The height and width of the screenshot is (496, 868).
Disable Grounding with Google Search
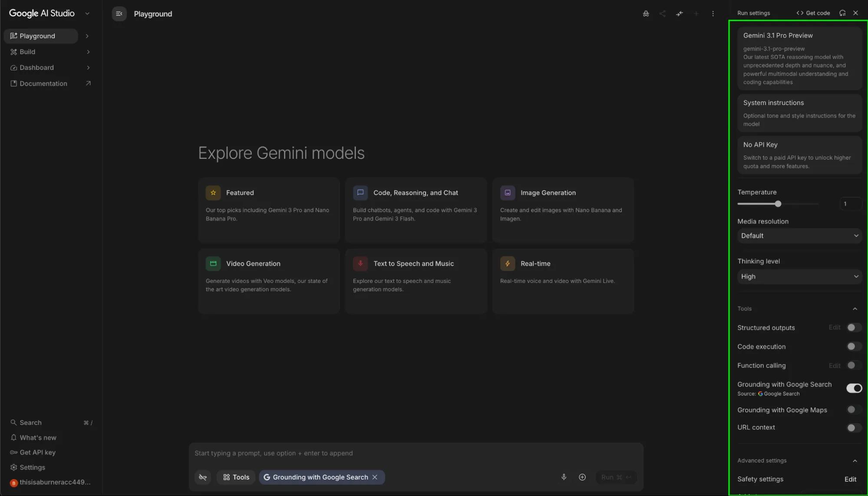(x=854, y=388)
